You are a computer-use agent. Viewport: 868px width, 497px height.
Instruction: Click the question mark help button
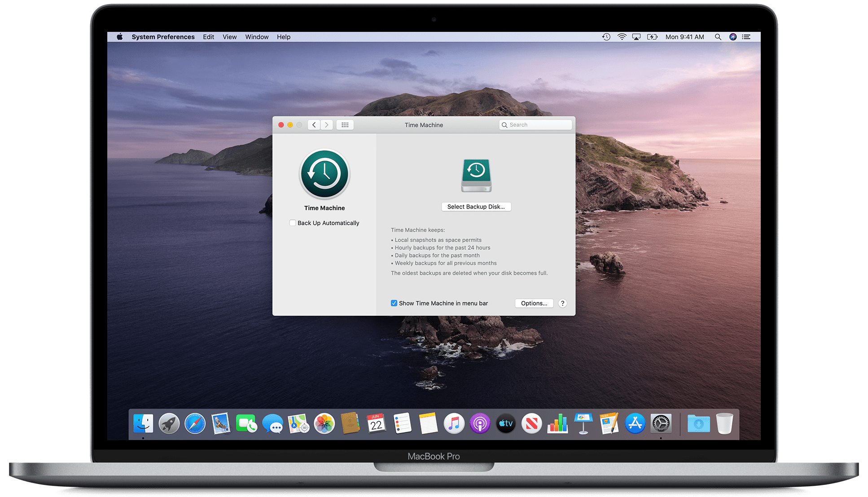[x=562, y=303]
